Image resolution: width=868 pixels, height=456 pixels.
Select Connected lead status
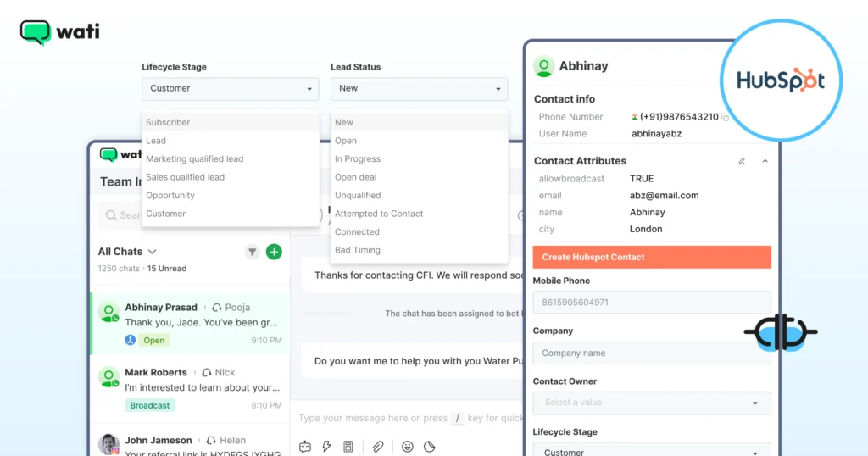[419, 232]
